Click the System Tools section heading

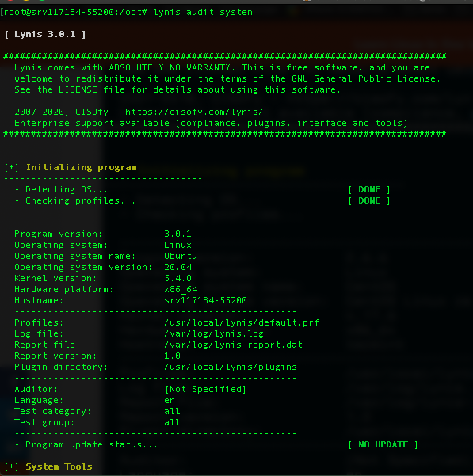pos(59,466)
